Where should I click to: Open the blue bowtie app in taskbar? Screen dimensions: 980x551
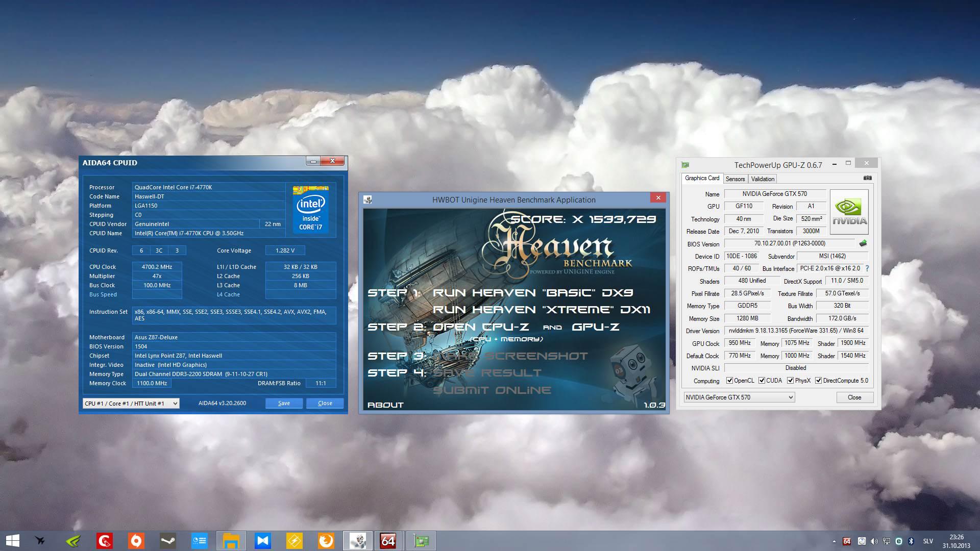[x=263, y=541]
